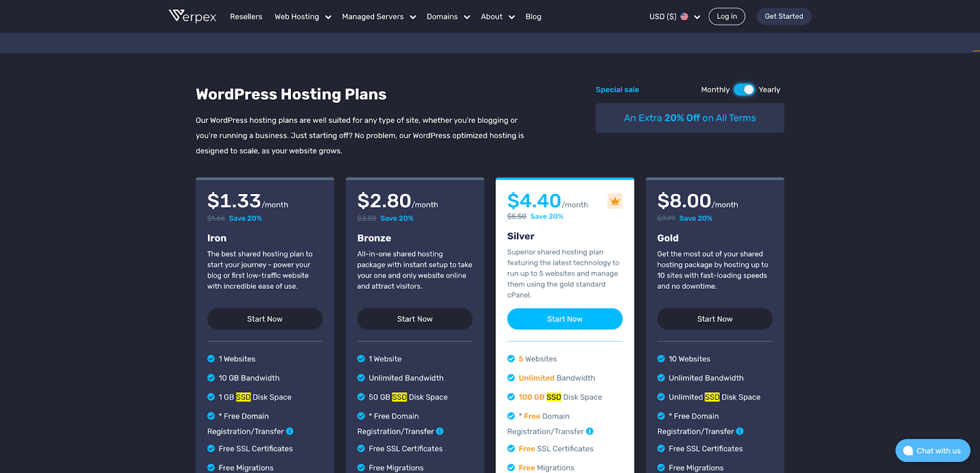Screen dimensions: 980x473
Task: Click Start Now on Gold plan
Action: point(715,319)
